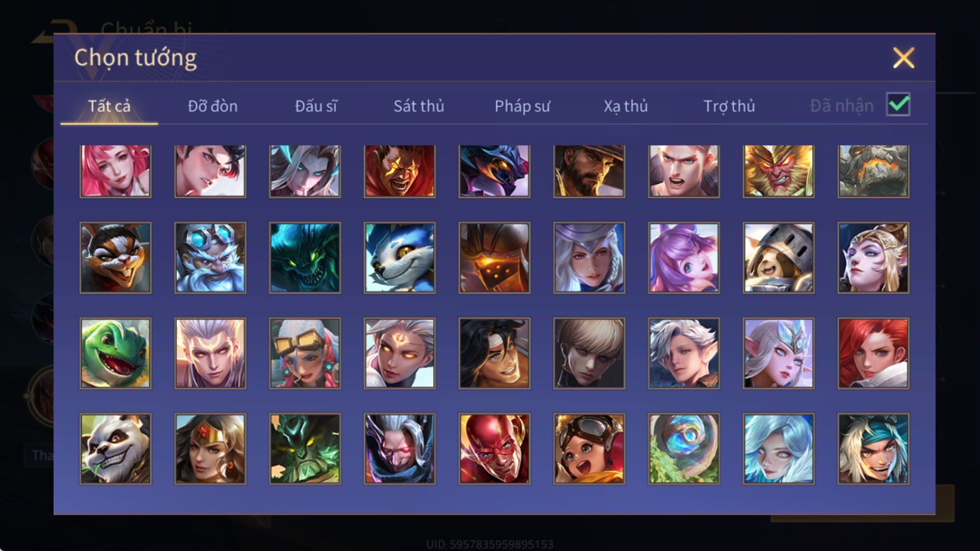This screenshot has width=980, height=551.
Task: Pick the golden monkey king hero
Action: point(778,171)
